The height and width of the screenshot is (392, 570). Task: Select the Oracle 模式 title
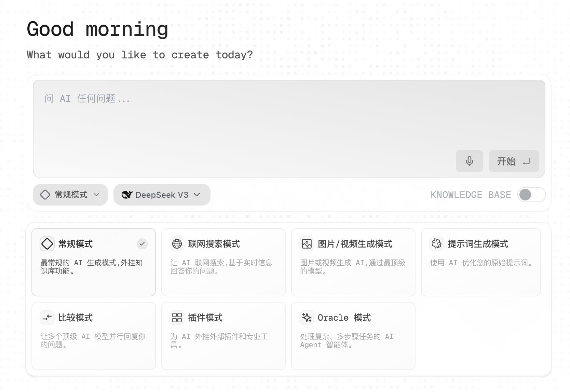tap(344, 318)
